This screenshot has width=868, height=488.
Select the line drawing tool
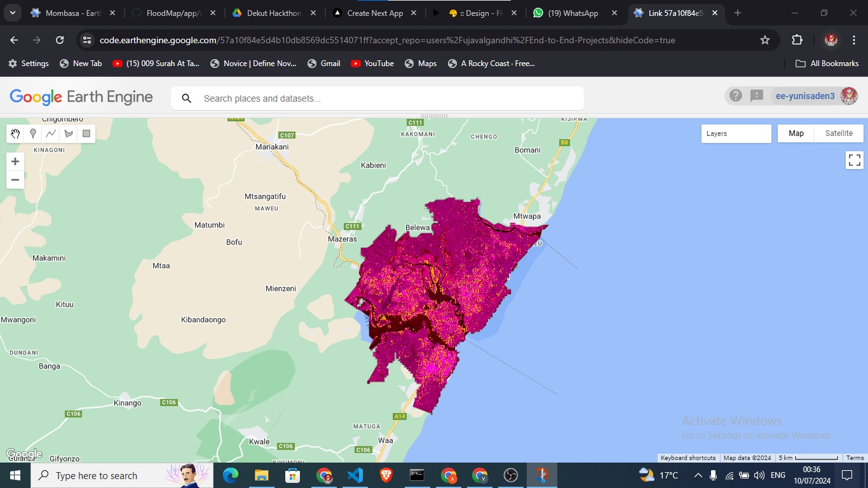click(x=50, y=133)
